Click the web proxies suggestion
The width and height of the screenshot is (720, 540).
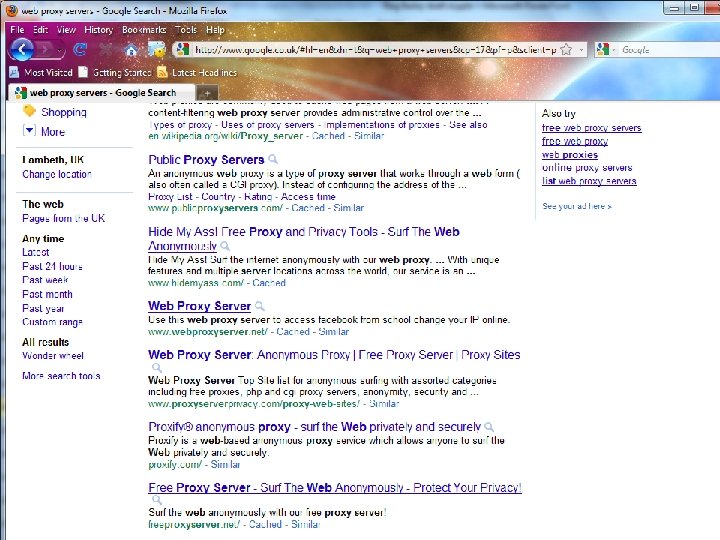(x=570, y=155)
